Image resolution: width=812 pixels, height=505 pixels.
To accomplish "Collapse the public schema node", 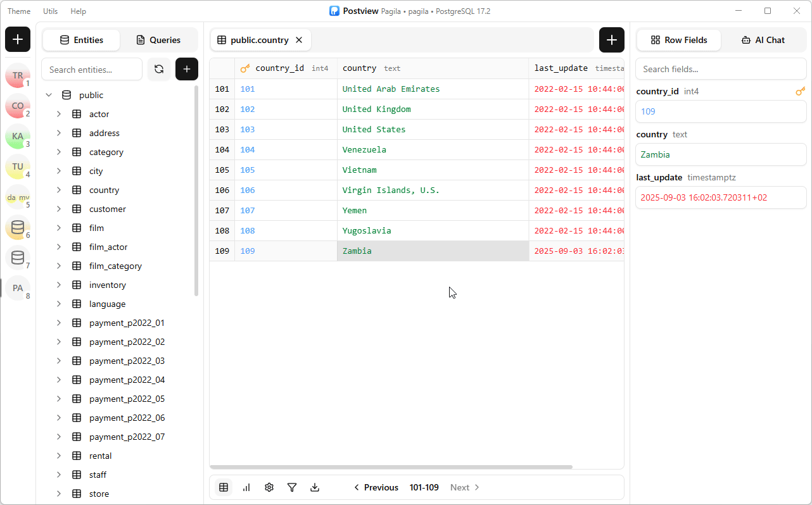I will click(x=49, y=95).
